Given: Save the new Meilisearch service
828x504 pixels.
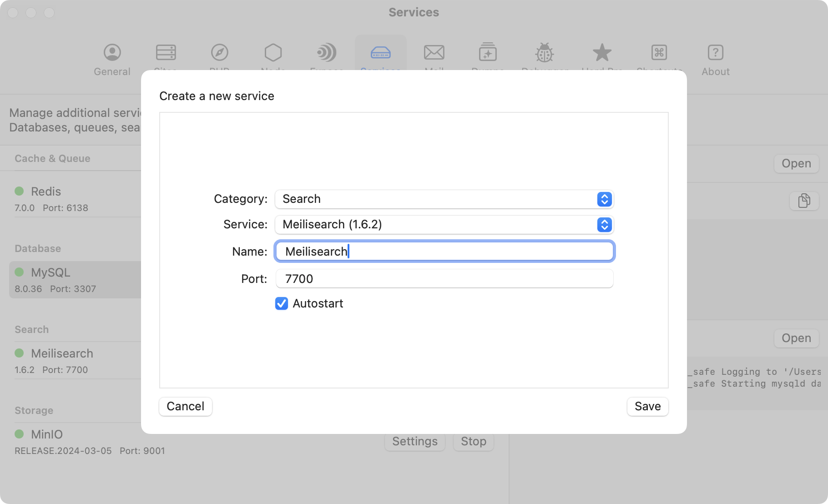Looking at the screenshot, I should (647, 406).
